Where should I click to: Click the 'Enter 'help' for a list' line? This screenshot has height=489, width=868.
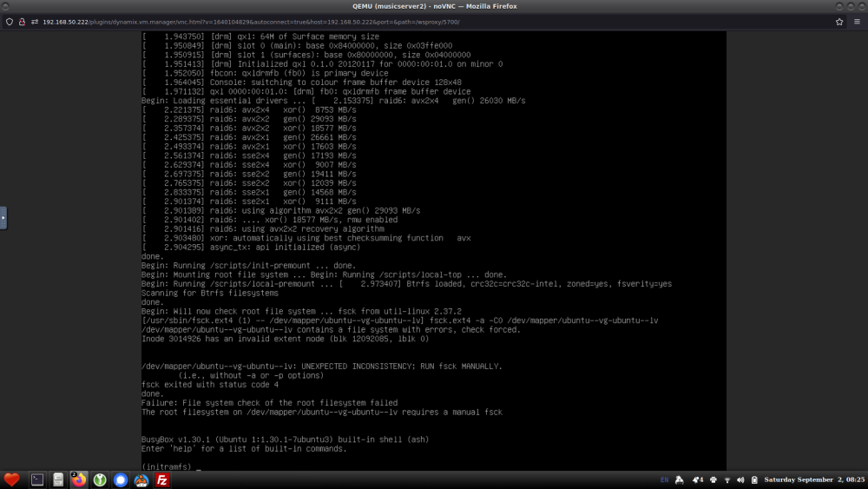pos(244,448)
